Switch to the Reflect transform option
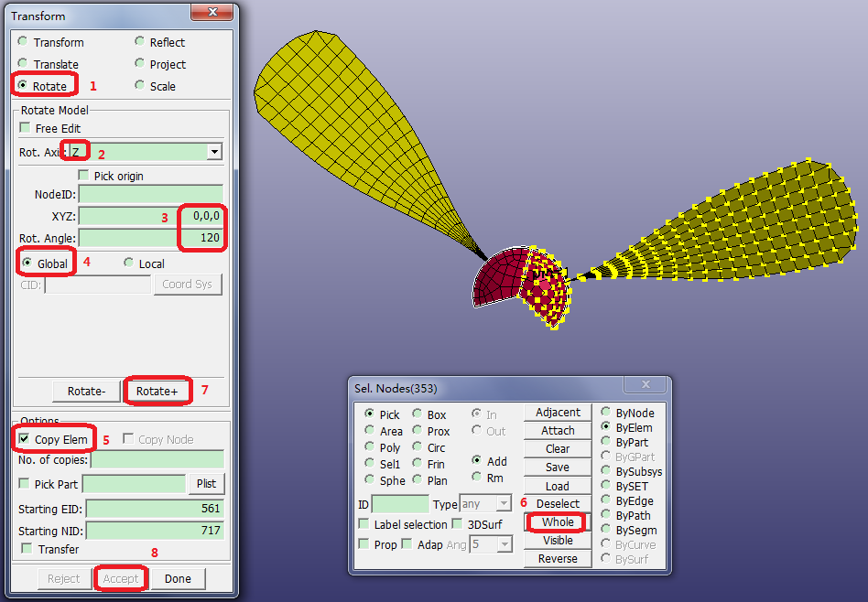868x602 pixels. 140,42
